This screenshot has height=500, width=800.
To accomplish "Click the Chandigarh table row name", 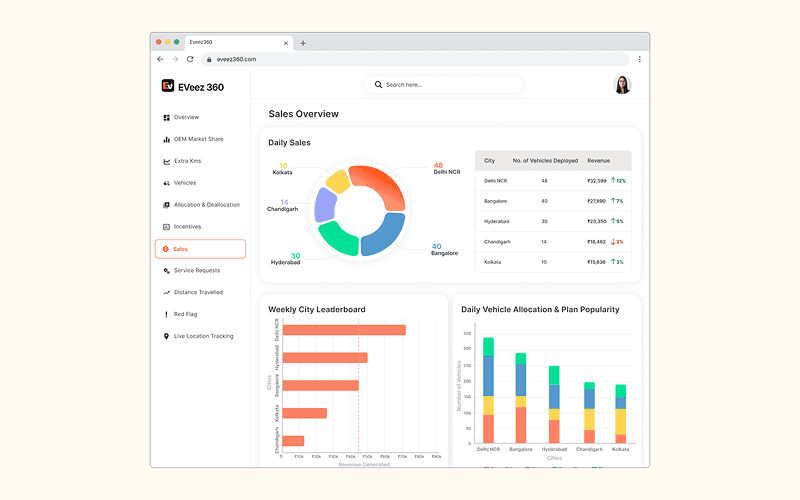I will 497,242.
